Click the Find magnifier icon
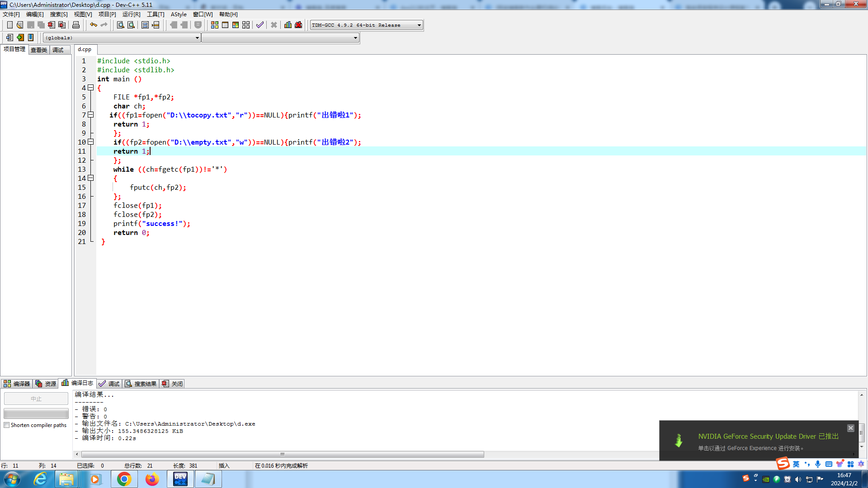The width and height of the screenshot is (868, 488). tap(120, 25)
